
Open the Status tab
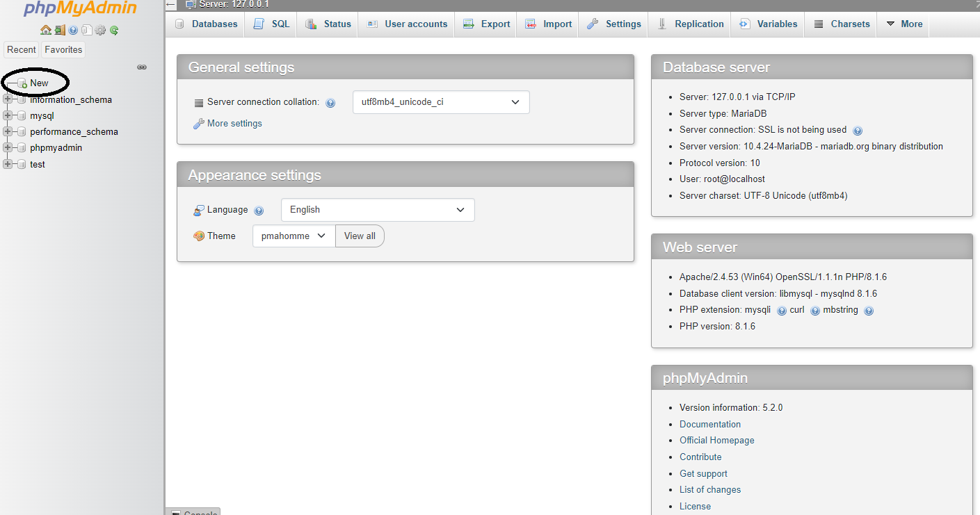[328, 24]
